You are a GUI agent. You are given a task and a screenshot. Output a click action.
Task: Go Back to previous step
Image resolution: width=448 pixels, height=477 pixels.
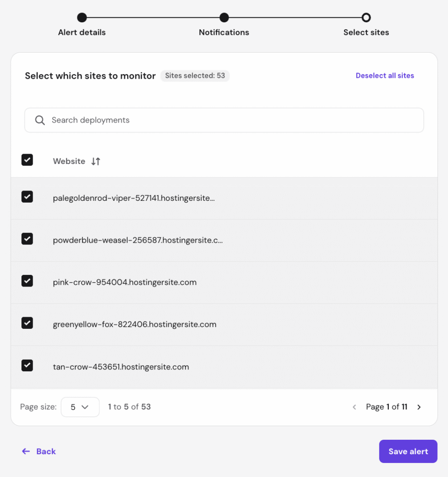click(39, 451)
